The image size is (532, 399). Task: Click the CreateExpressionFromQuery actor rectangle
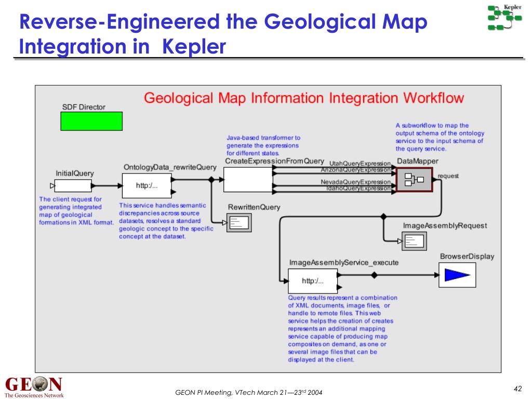pyautogui.click(x=248, y=179)
